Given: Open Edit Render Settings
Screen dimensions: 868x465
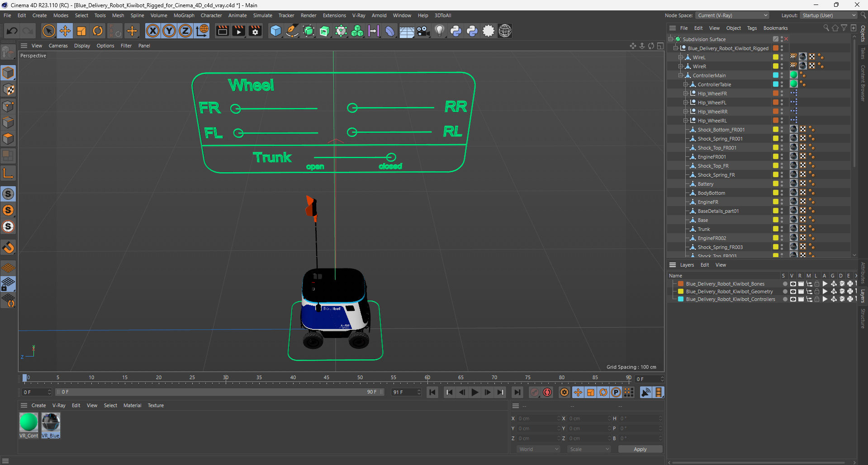Looking at the screenshot, I should [x=255, y=31].
